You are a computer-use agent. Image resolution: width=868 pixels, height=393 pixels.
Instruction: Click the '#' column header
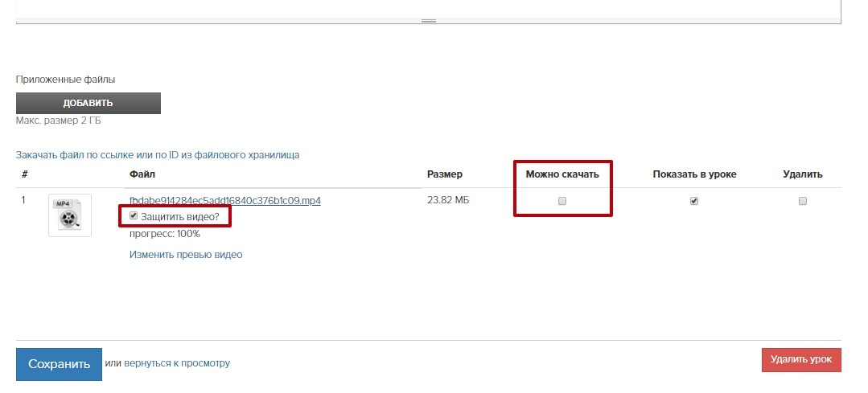click(24, 174)
